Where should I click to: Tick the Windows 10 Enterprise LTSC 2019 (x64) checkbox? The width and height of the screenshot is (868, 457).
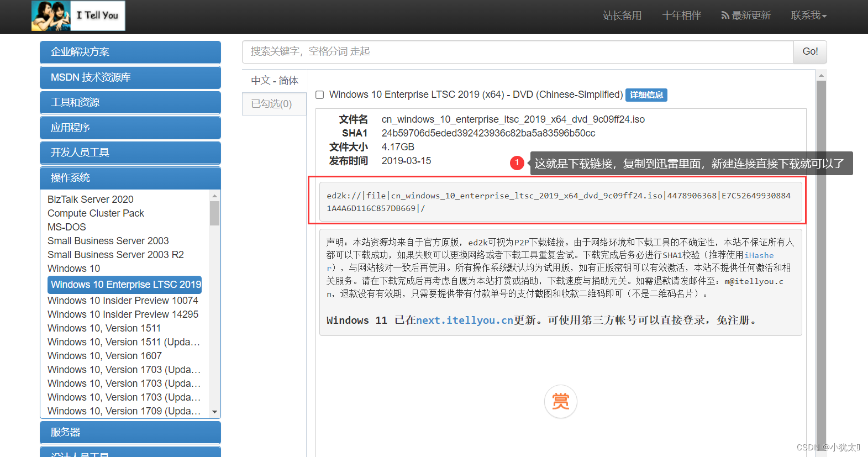click(319, 95)
